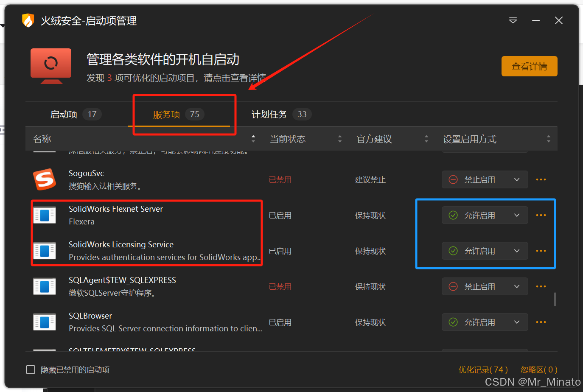Close the 火绒安全 startup manager window
Screen dimensions: 583x392
click(559, 20)
